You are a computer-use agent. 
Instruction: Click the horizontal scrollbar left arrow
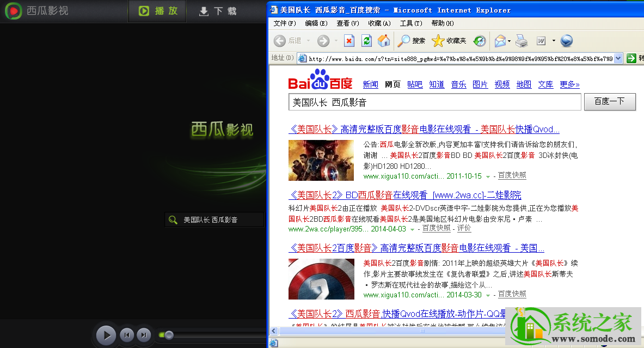274,331
